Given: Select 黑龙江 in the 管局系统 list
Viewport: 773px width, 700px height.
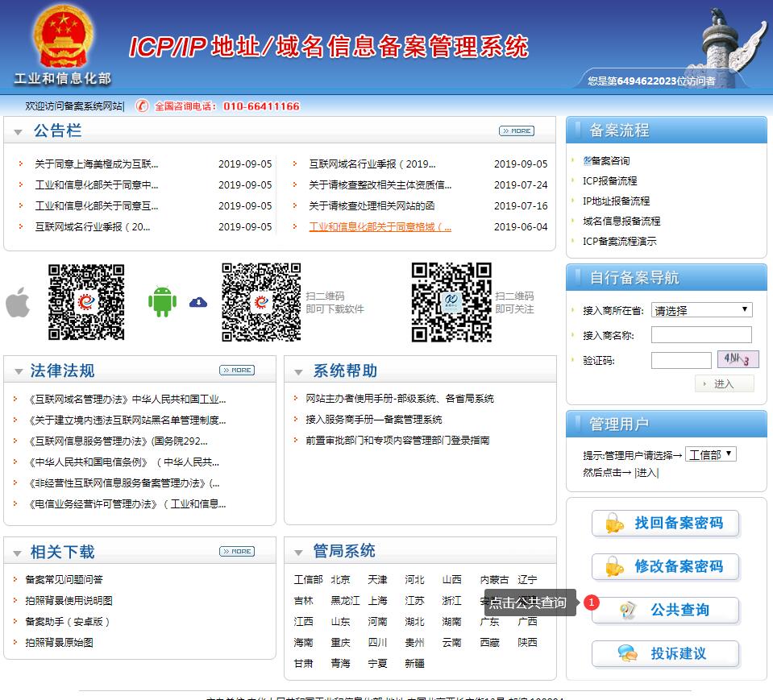Looking at the screenshot, I should click(345, 601).
